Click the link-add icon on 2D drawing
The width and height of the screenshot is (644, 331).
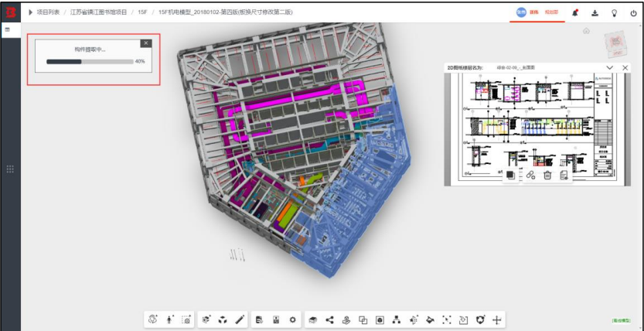tap(530, 175)
